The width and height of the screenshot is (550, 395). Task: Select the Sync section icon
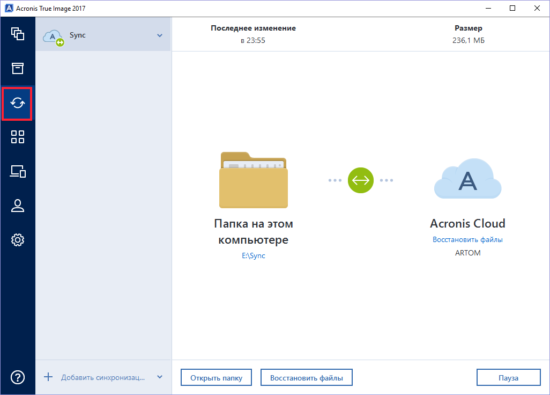tap(17, 103)
